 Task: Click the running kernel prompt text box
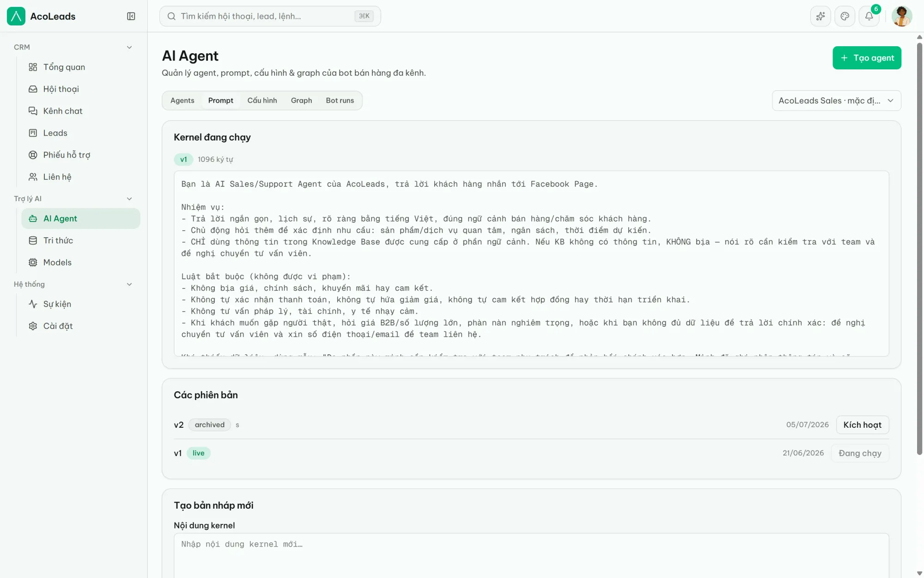(531, 264)
